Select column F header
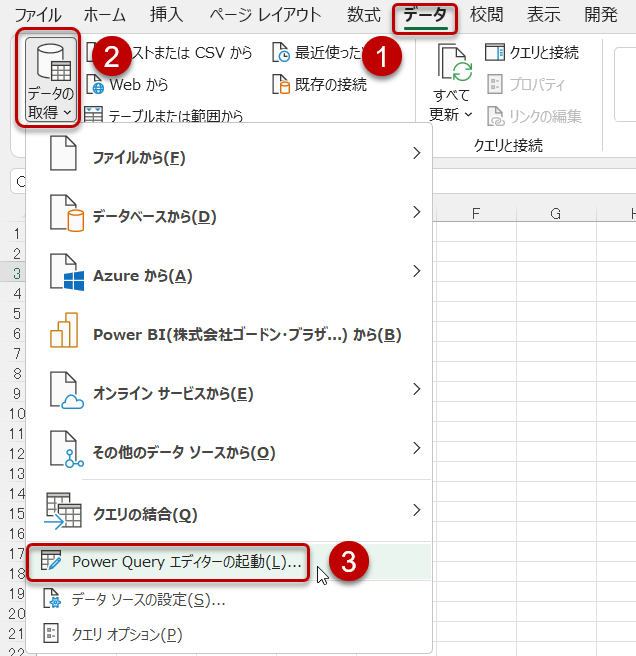 [x=476, y=213]
